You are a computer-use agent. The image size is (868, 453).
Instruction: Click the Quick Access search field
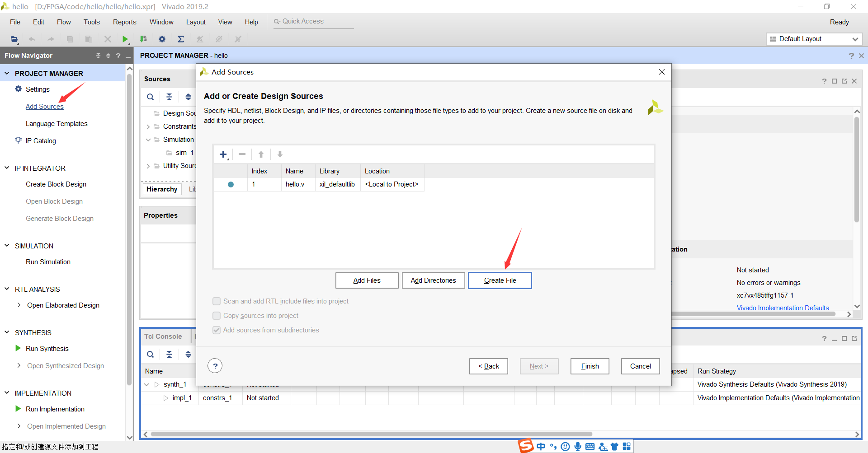pyautogui.click(x=314, y=22)
